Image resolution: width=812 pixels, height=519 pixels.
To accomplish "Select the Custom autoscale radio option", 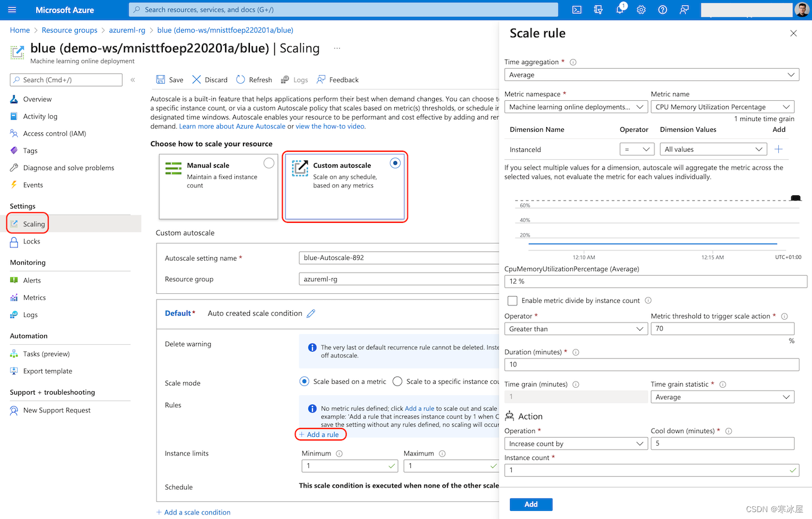I will pyautogui.click(x=395, y=163).
